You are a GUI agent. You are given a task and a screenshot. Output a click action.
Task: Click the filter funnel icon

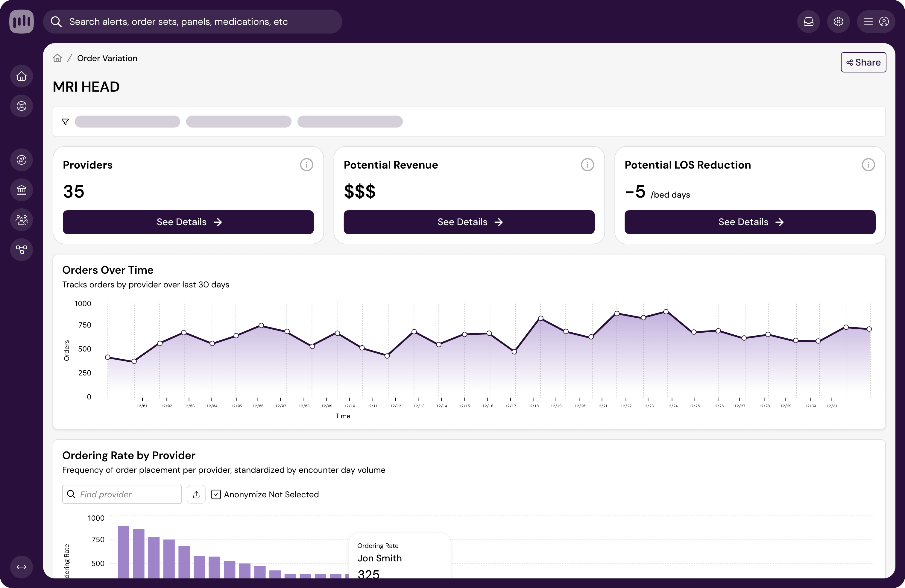click(x=66, y=122)
